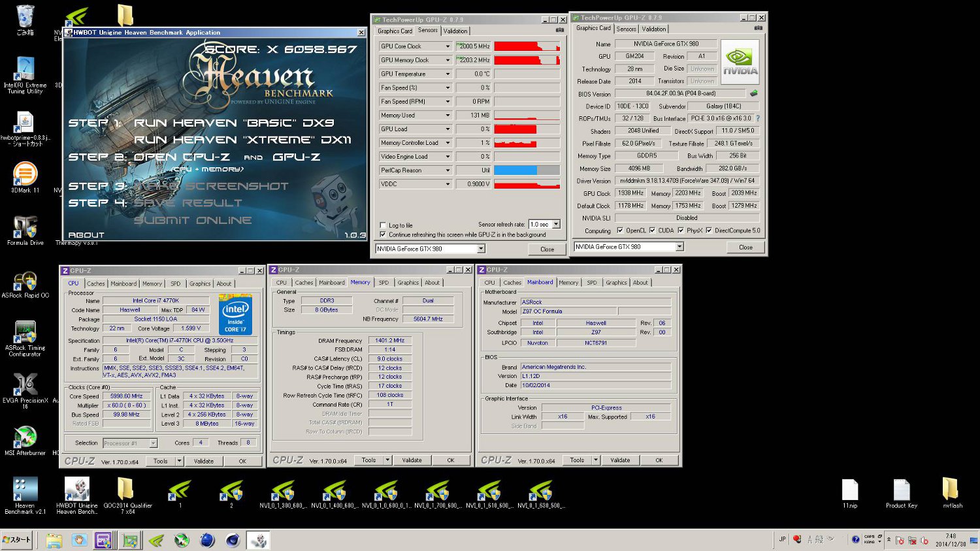Click Close in GPU-Z Graphics Card window
Screen dimensions: 980x551
pos(745,247)
